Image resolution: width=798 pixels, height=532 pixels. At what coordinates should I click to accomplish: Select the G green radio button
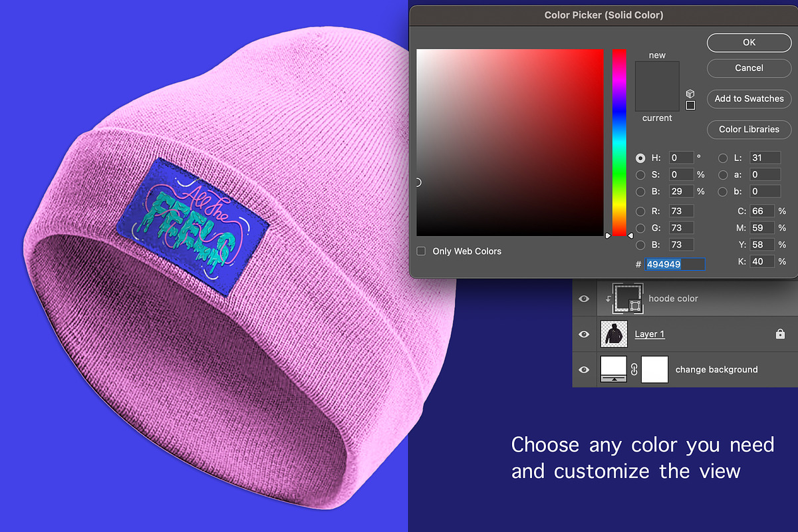[x=640, y=228]
